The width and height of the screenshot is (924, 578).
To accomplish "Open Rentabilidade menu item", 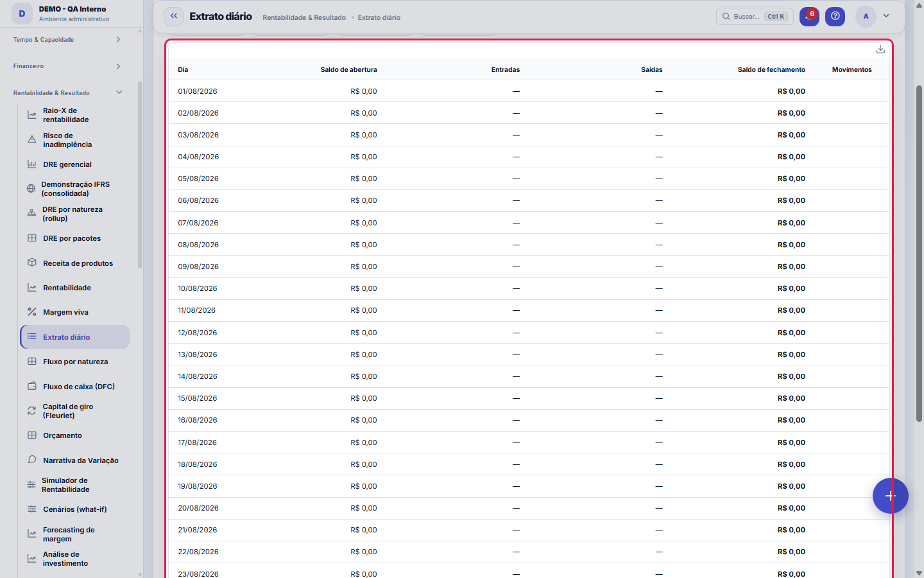I will 75,288.
